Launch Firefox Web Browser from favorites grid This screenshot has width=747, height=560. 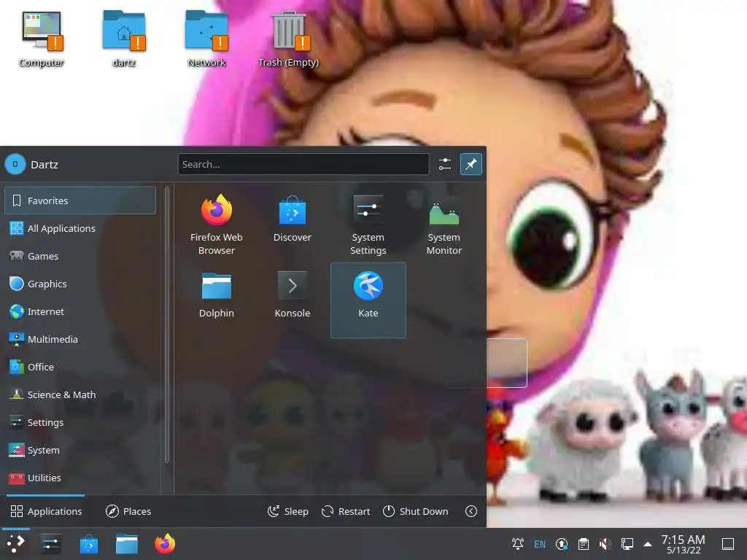216,225
